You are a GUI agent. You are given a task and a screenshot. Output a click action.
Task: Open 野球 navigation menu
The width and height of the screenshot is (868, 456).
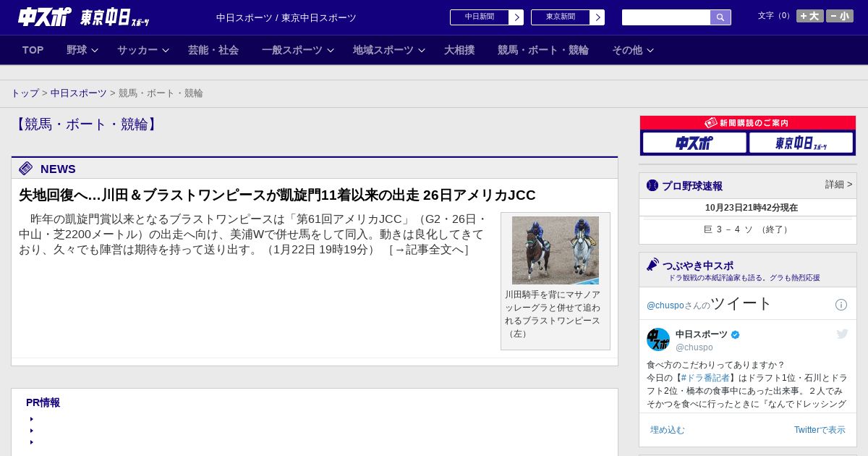pos(77,50)
